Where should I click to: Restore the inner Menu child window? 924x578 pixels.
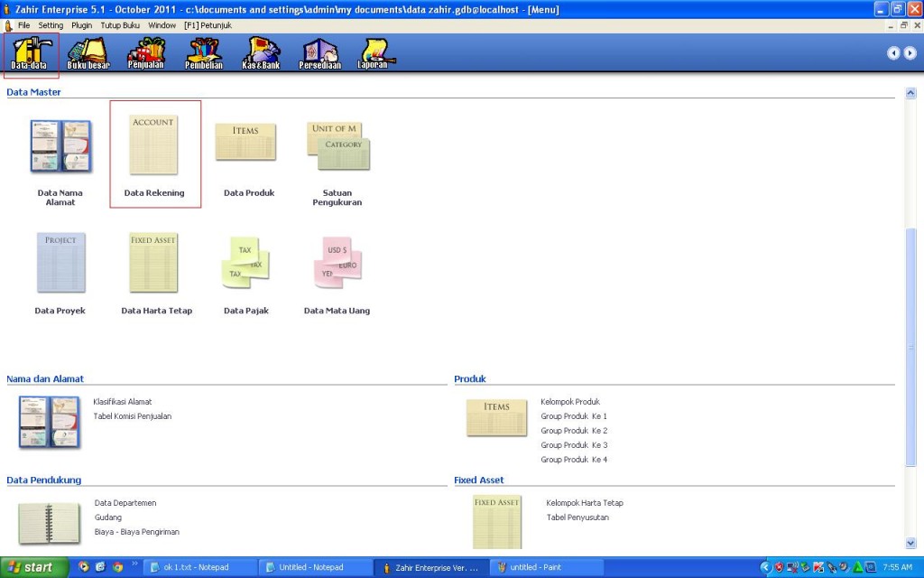tap(904, 25)
